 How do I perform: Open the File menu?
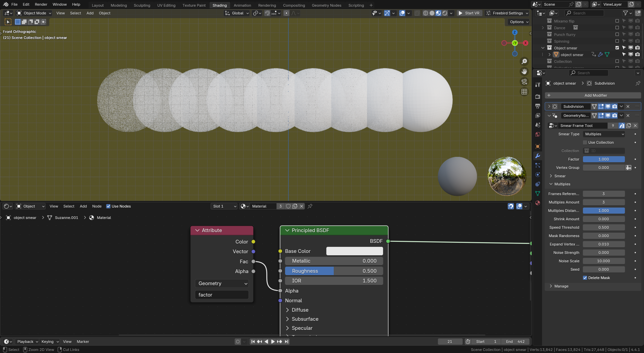coord(14,4)
